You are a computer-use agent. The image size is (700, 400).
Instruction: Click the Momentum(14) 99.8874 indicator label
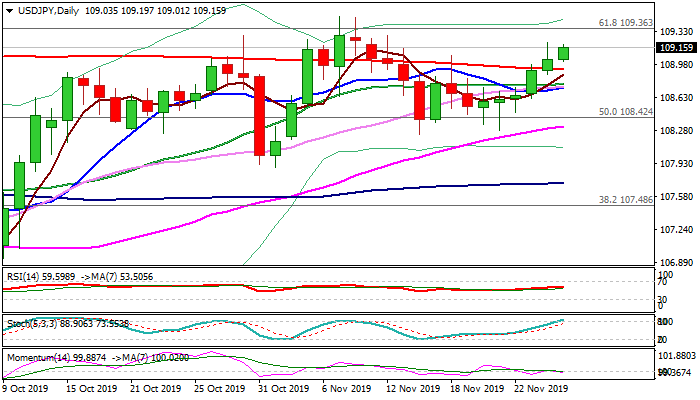point(57,358)
